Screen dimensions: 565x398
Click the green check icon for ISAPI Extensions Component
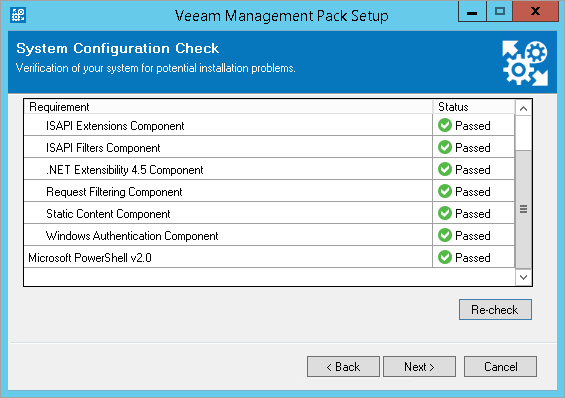point(445,125)
